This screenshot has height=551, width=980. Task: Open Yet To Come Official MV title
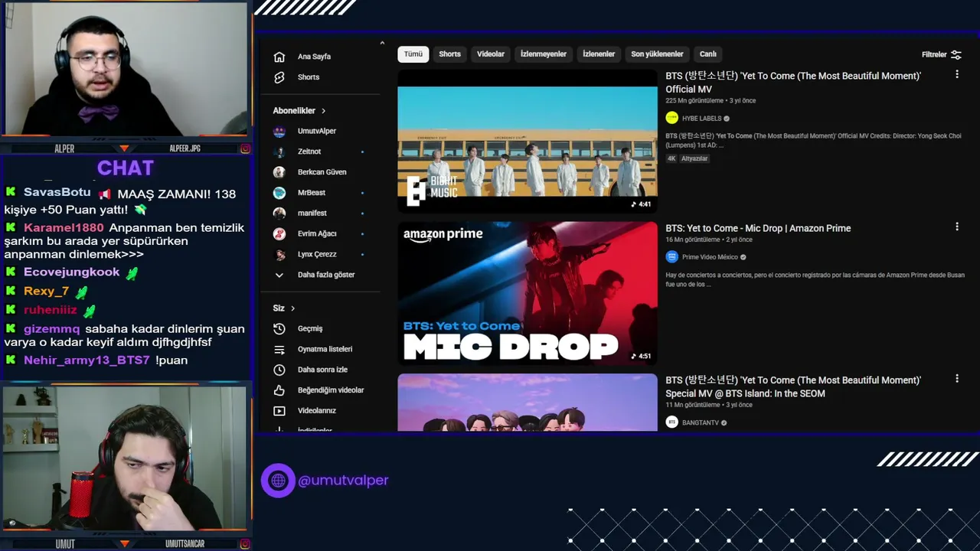tap(793, 83)
